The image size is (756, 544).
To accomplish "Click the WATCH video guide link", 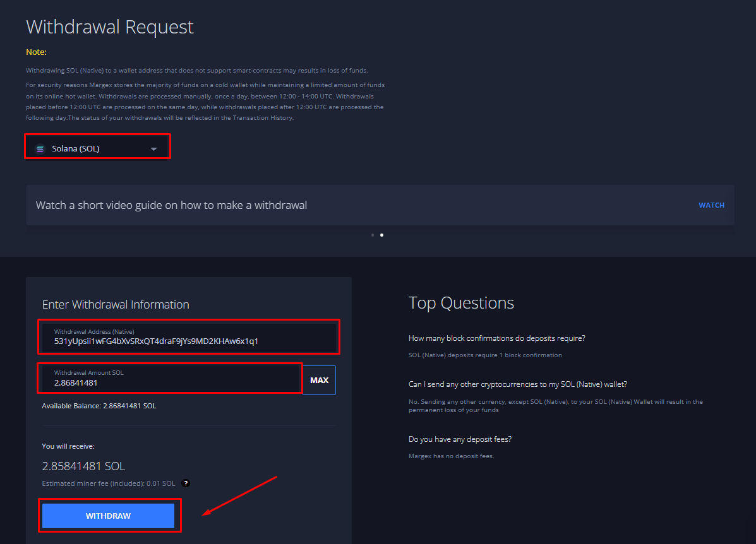I will click(x=711, y=205).
